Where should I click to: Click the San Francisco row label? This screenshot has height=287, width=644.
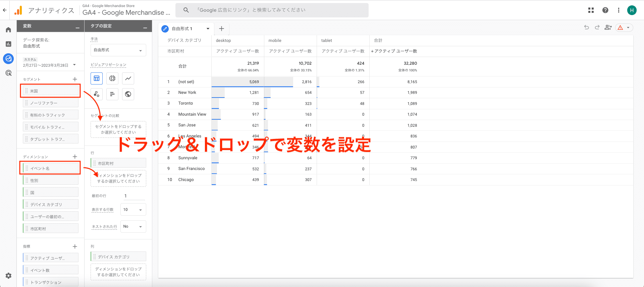[x=192, y=169]
